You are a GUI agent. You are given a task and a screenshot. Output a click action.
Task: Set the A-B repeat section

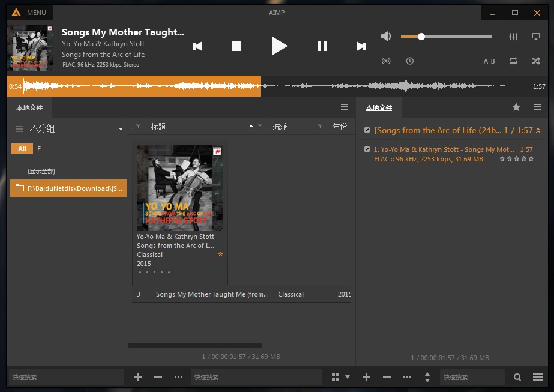click(489, 61)
